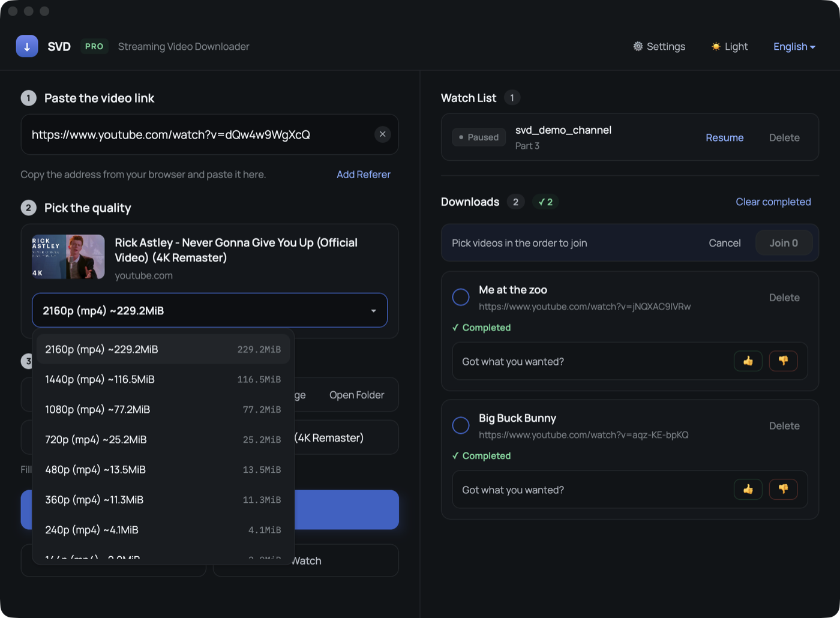The height and width of the screenshot is (618, 840).
Task: Click the Watch List count badge
Action: (x=512, y=98)
